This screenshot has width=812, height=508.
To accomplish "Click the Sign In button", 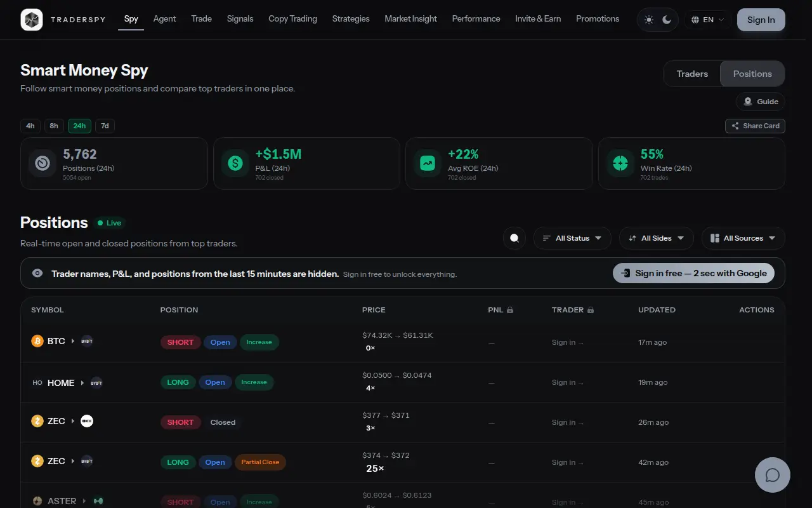I will pyautogui.click(x=761, y=20).
